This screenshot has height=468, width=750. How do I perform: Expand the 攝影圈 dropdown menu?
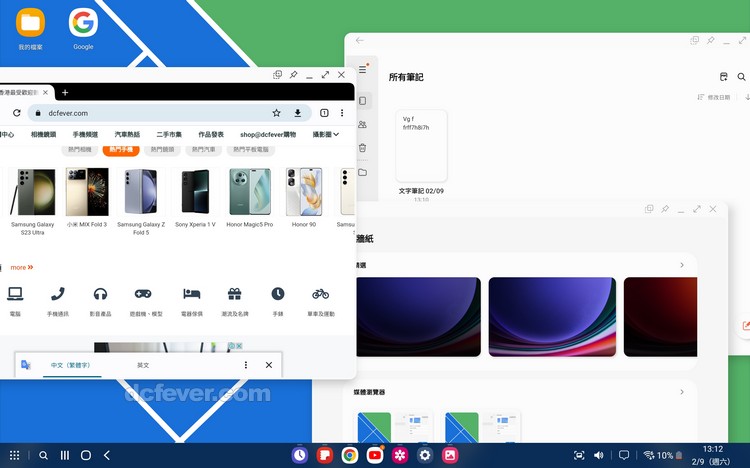pos(326,134)
